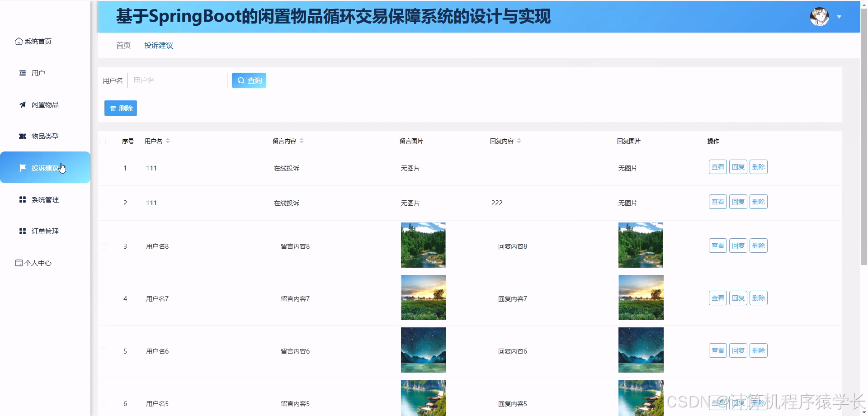This screenshot has width=868, height=416.
Task: Click 查看 for row 1
Action: (x=718, y=167)
